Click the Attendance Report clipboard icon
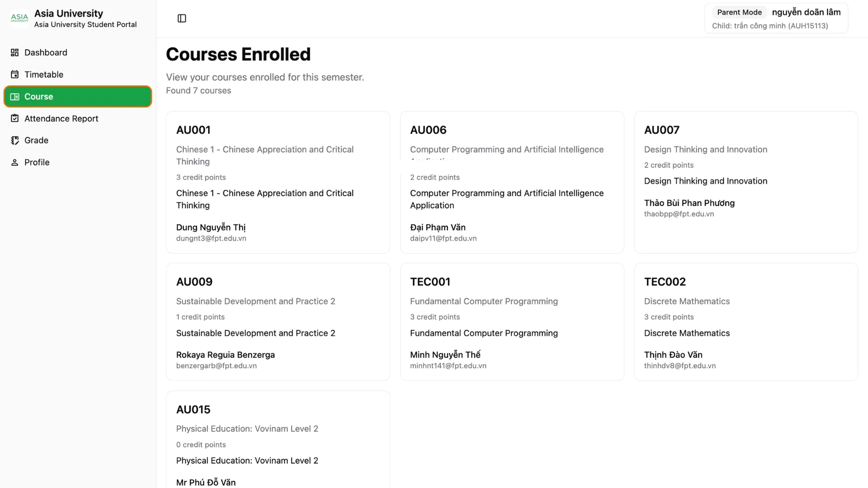This screenshot has width=868, height=488. (14, 118)
